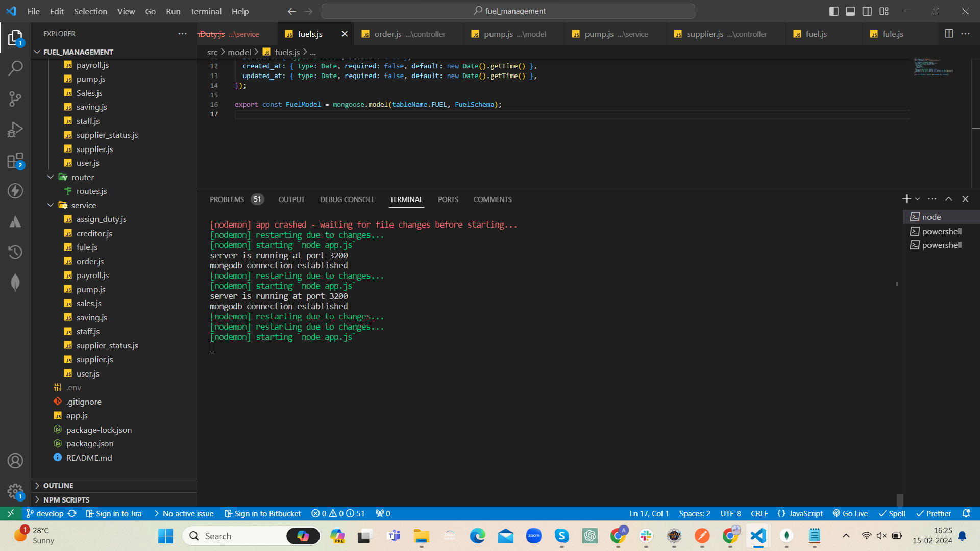
Task: Open the Search view in activity bar
Action: pyautogui.click(x=15, y=68)
